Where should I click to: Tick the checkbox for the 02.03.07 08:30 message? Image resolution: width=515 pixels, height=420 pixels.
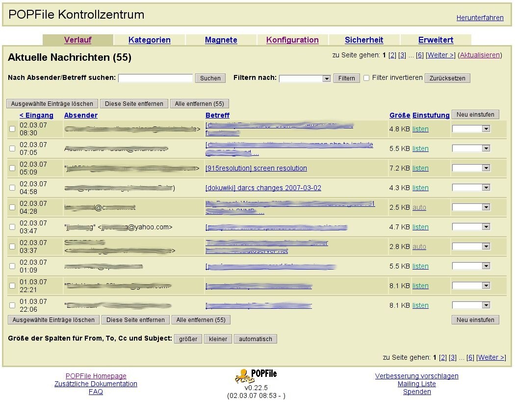[x=12, y=129]
